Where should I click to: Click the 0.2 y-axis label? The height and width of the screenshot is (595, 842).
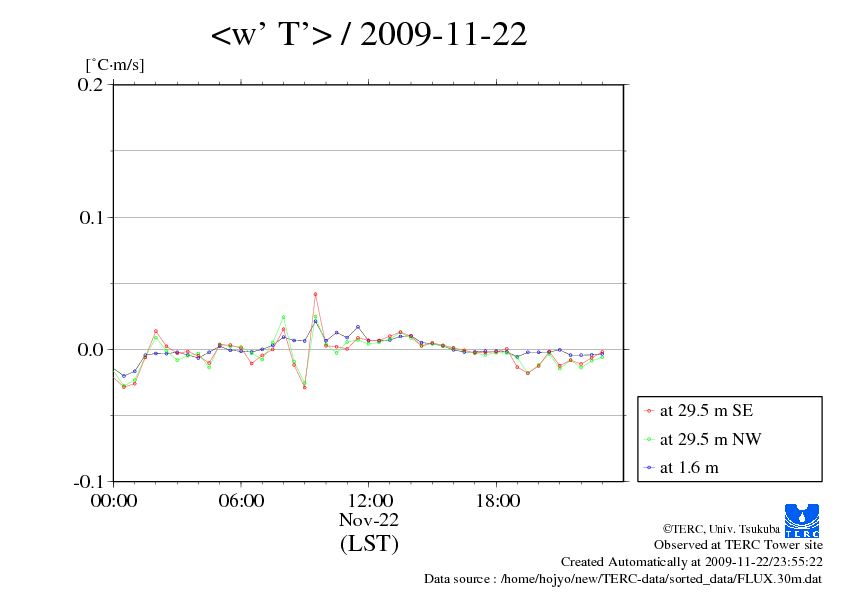pyautogui.click(x=90, y=85)
